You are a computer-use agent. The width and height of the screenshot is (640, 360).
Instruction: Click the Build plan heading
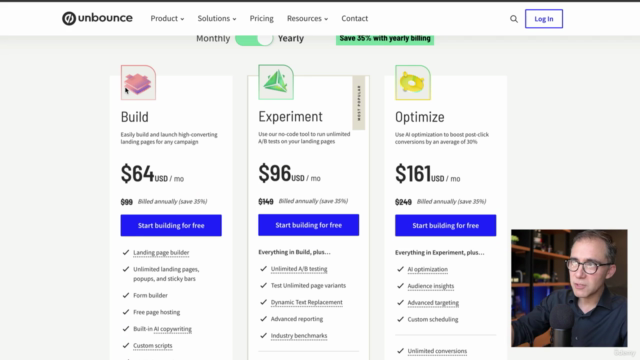[135, 117]
